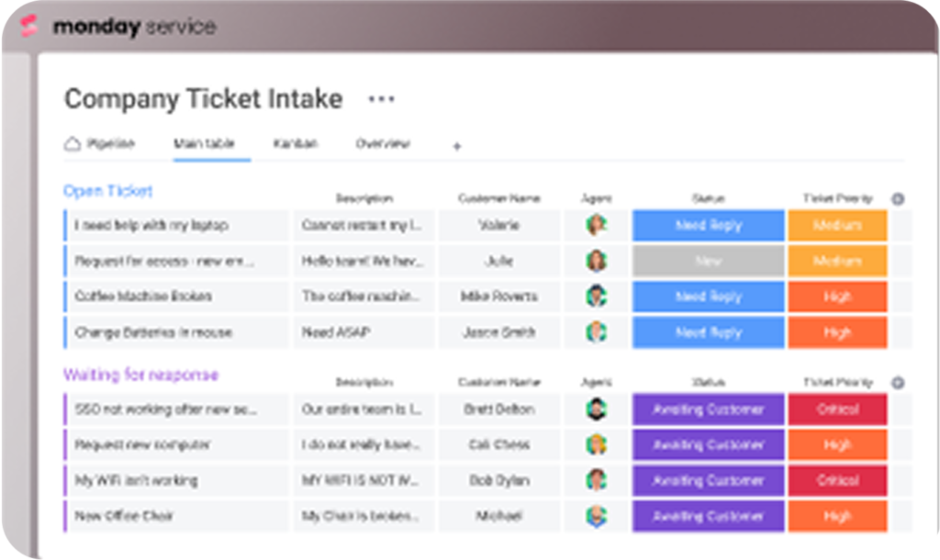Screen dimensions: 940x560
Task: Select the agent avatar in Jason Smith's row
Action: point(596,332)
